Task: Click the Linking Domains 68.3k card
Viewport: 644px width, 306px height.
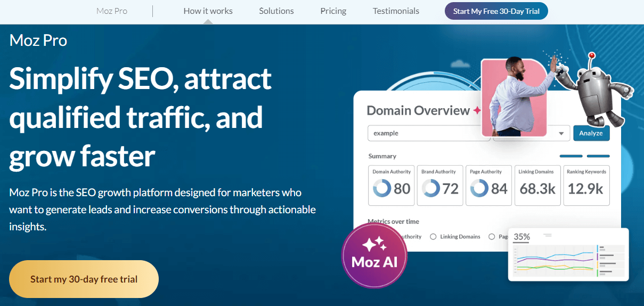Action: tap(537, 186)
